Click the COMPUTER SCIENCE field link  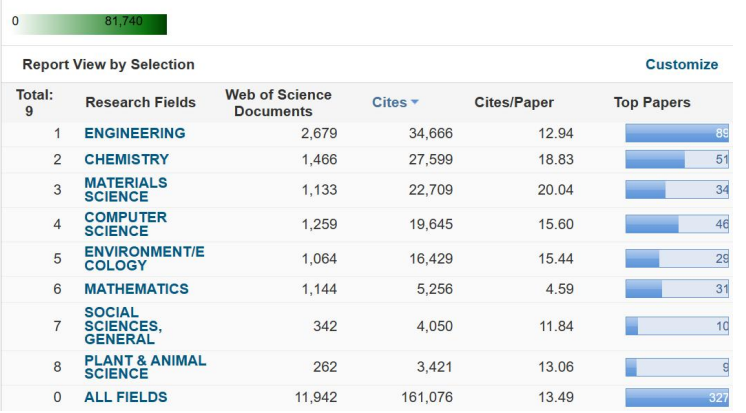[x=125, y=224]
